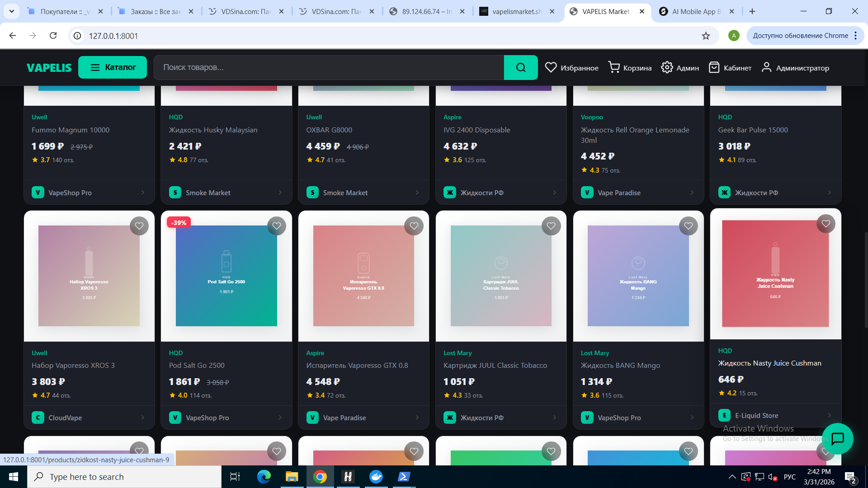Open Набор Vaporesso XROS 3 product image

89,276
